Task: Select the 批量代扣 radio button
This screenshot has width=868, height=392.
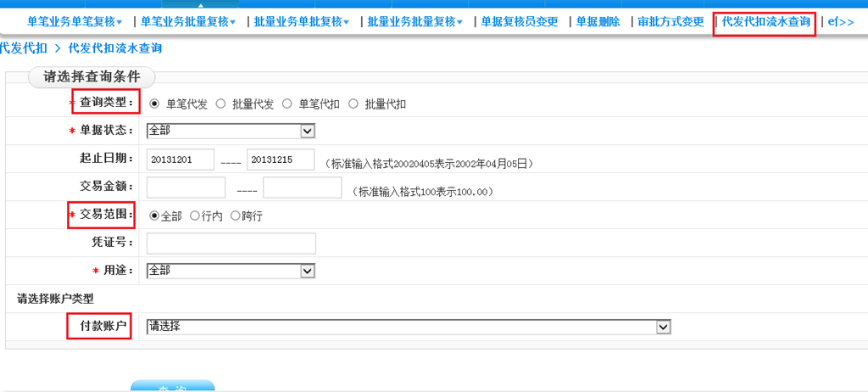Action: click(353, 104)
